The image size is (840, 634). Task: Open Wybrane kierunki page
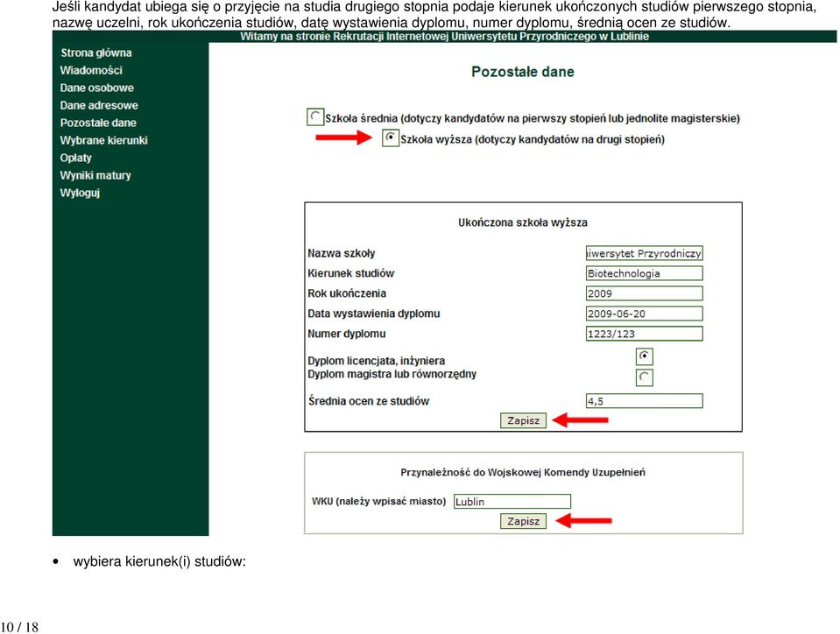(104, 140)
